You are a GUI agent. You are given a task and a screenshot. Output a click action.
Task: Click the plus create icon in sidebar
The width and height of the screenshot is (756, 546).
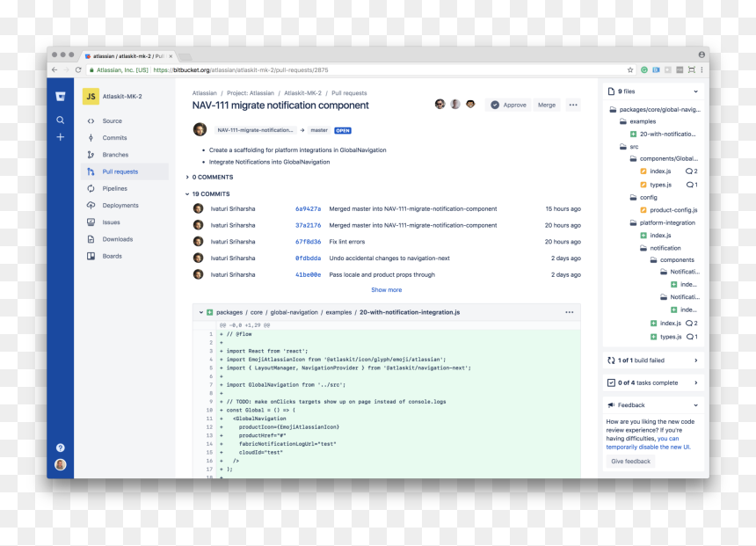pyautogui.click(x=61, y=137)
